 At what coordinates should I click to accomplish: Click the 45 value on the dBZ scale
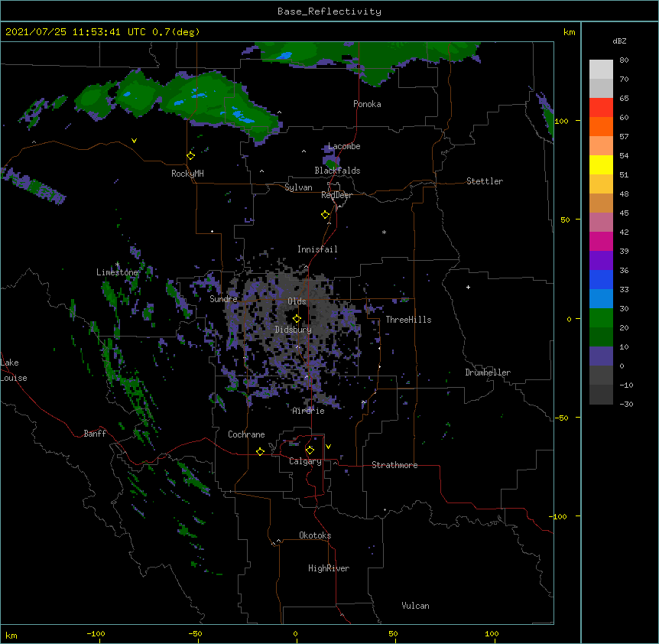click(x=624, y=213)
